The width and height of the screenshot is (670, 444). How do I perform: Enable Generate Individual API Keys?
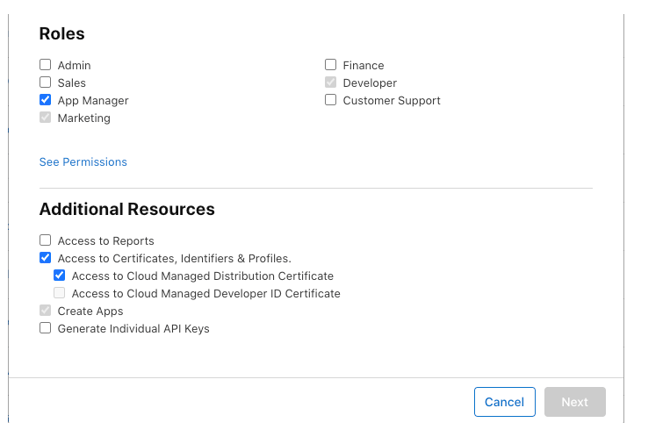(45, 328)
